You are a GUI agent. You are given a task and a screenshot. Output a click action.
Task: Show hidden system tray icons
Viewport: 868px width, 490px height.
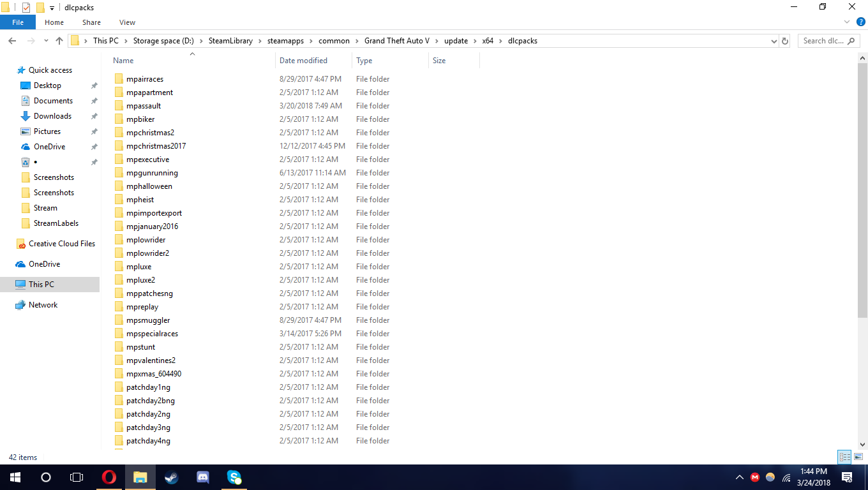(x=740, y=477)
